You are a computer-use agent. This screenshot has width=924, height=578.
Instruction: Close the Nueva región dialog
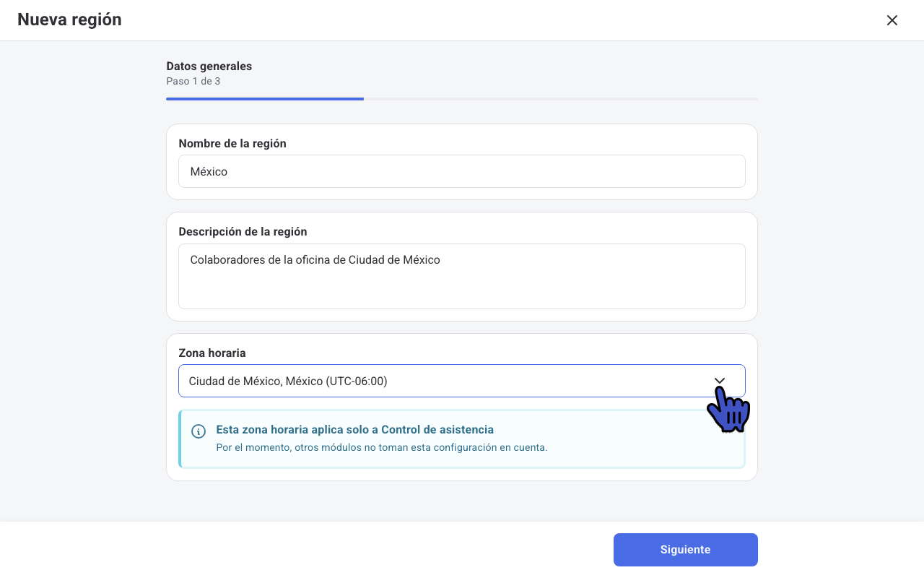click(892, 20)
